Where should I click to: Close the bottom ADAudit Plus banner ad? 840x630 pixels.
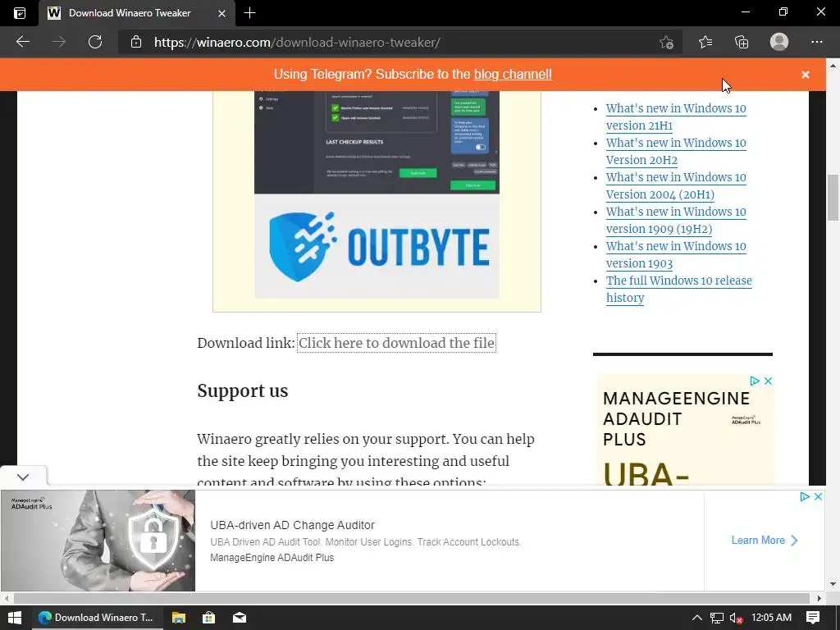818,496
